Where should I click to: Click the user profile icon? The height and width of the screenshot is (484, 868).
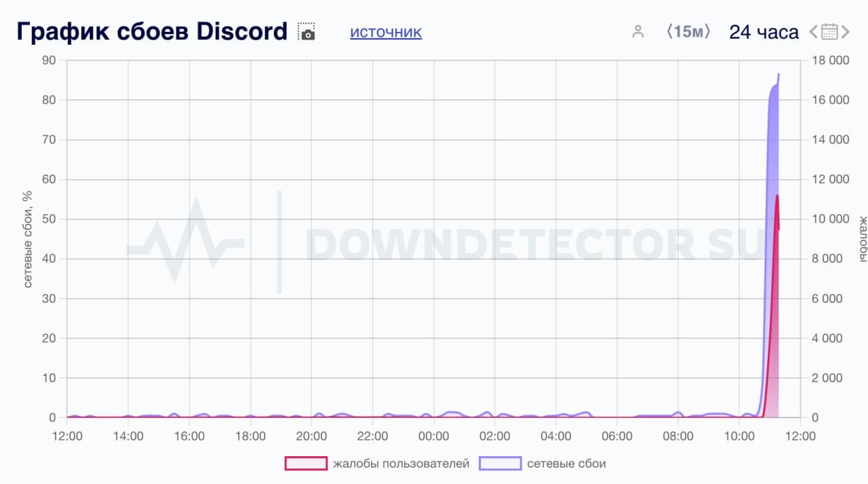[637, 31]
